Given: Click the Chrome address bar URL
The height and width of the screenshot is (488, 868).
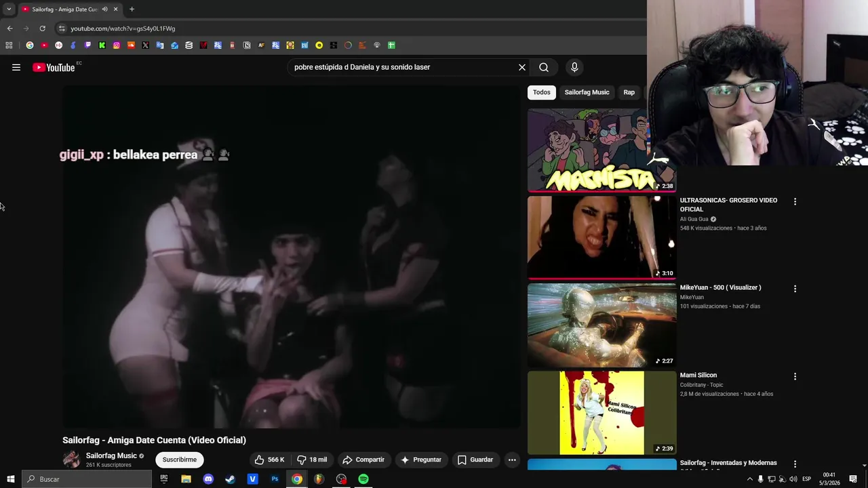Looking at the screenshot, I should pyautogui.click(x=123, y=28).
